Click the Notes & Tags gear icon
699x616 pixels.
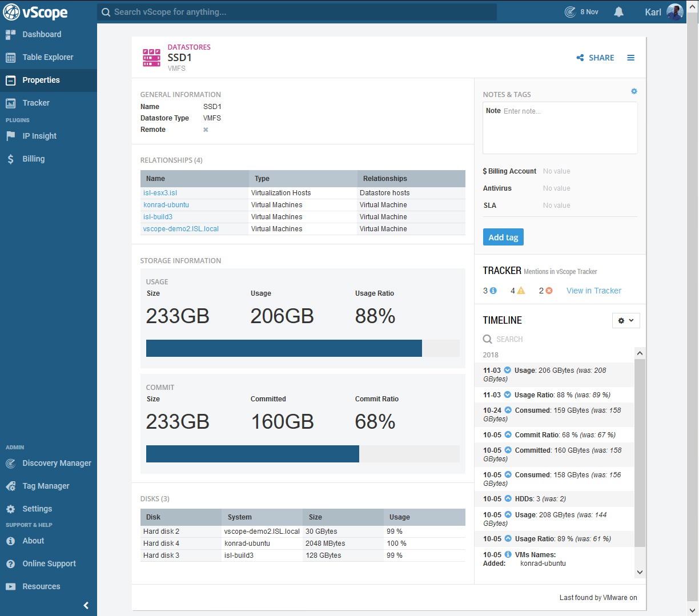coord(634,91)
